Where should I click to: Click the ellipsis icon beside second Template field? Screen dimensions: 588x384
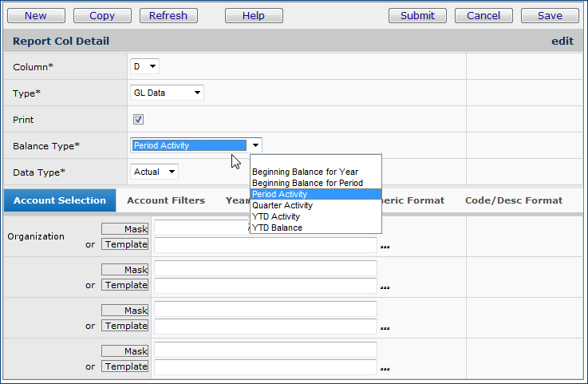[x=385, y=287]
